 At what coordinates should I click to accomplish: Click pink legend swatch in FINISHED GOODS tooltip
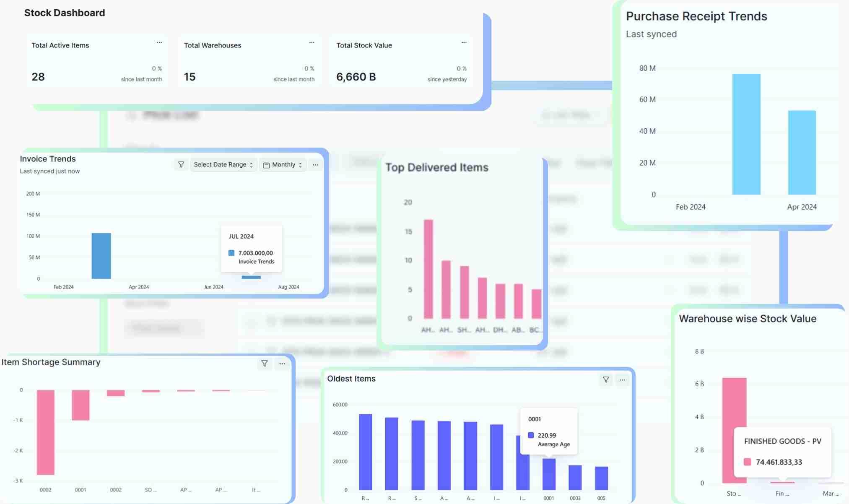click(747, 462)
